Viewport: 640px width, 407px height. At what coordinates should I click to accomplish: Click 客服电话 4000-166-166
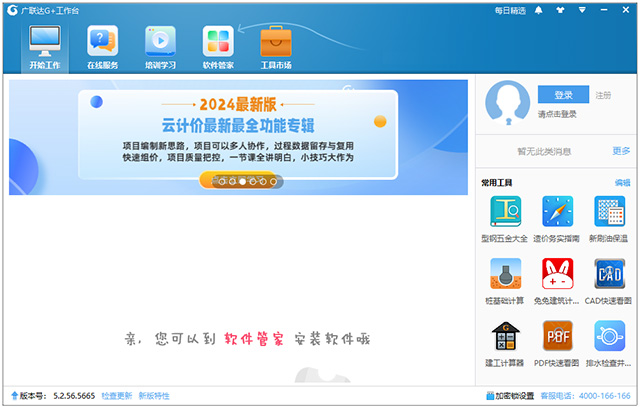tap(585, 396)
